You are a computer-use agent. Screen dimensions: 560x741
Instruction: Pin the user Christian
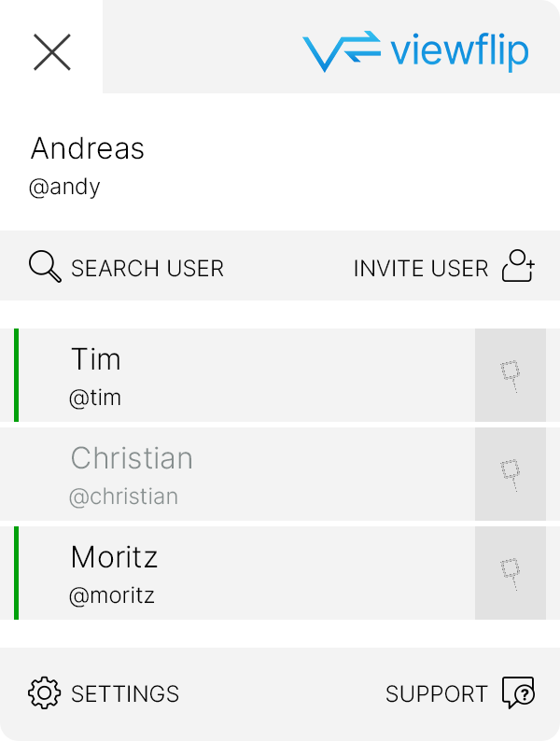point(510,474)
